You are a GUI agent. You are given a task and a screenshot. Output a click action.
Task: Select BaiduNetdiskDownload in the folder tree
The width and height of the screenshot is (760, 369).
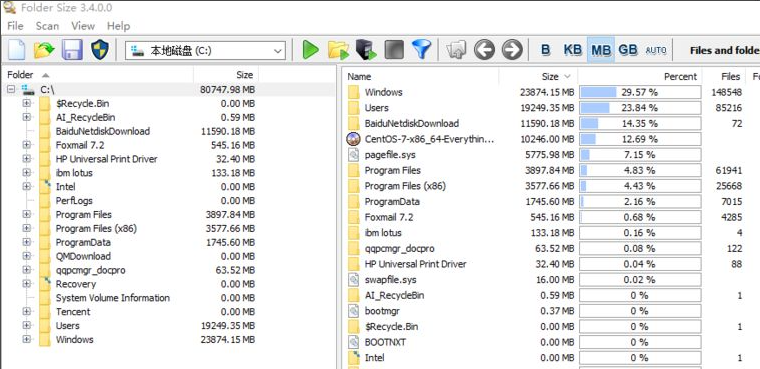click(103, 131)
